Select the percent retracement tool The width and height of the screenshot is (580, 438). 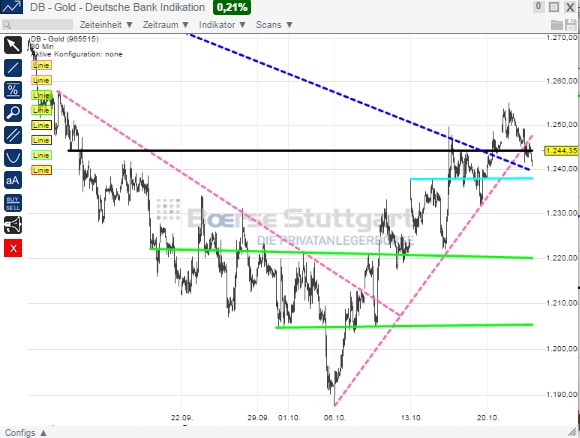(x=13, y=90)
